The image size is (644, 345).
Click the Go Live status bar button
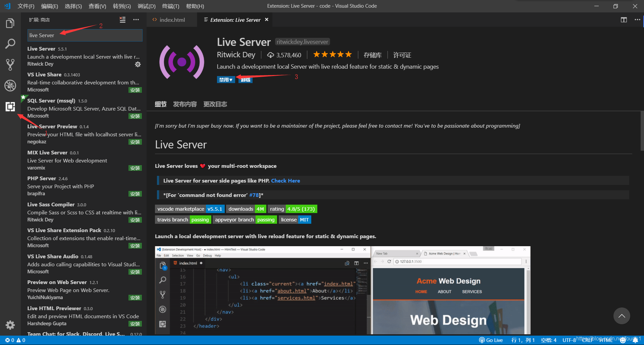(491, 340)
